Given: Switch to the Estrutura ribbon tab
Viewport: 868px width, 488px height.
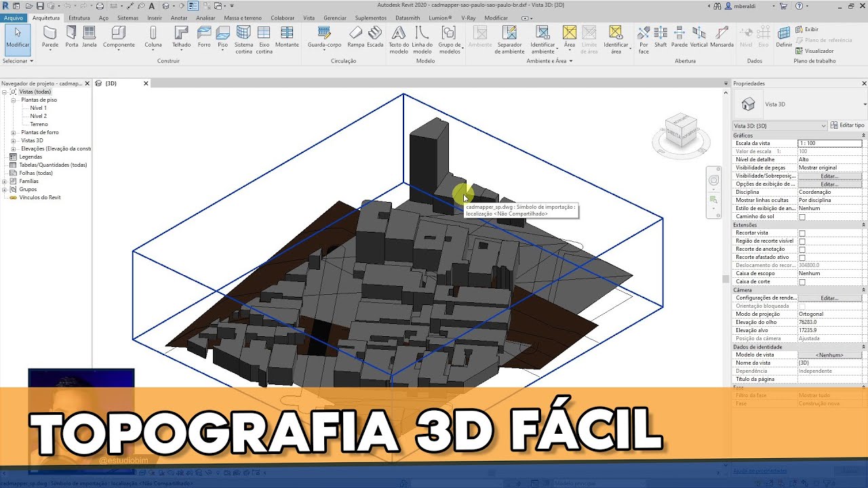Looking at the screenshot, I should click(79, 18).
